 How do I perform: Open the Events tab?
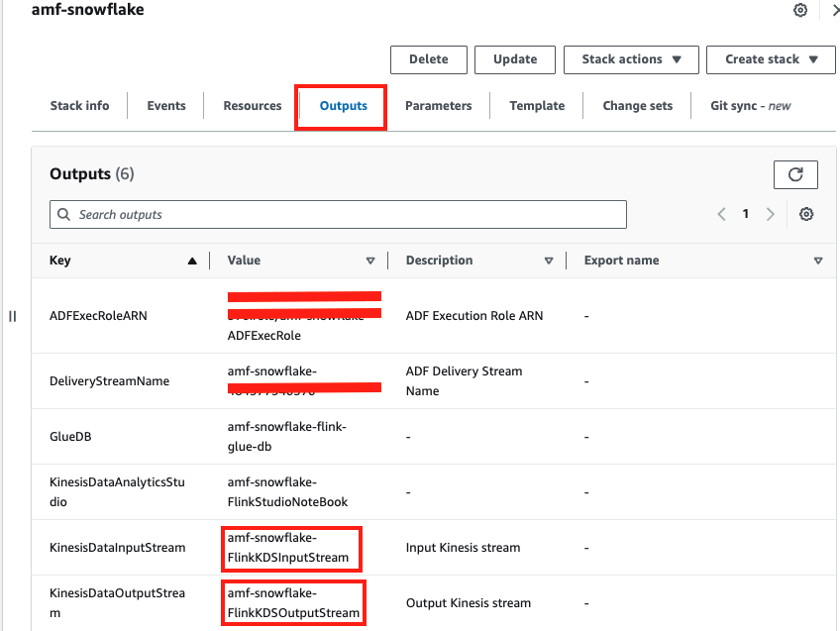pyautogui.click(x=166, y=106)
